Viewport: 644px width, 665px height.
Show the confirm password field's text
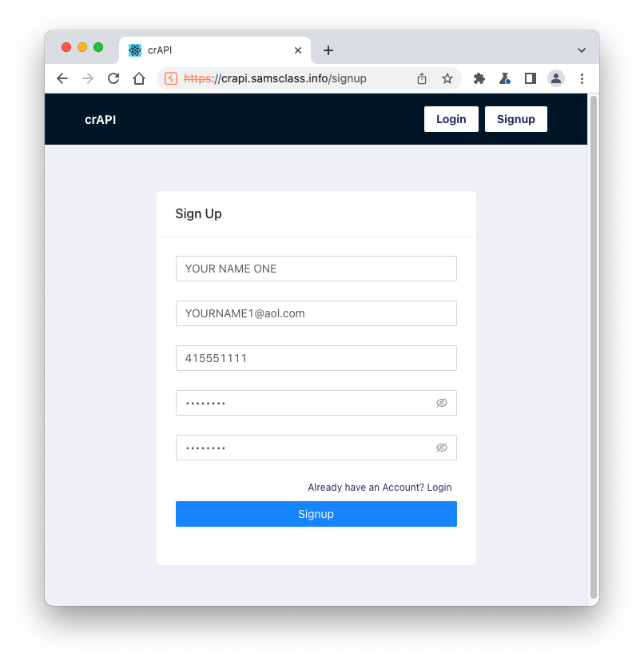click(442, 448)
